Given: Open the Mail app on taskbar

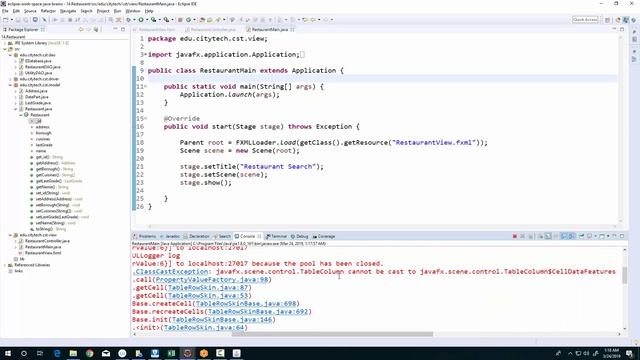Looking at the screenshot, I should tap(106, 353).
